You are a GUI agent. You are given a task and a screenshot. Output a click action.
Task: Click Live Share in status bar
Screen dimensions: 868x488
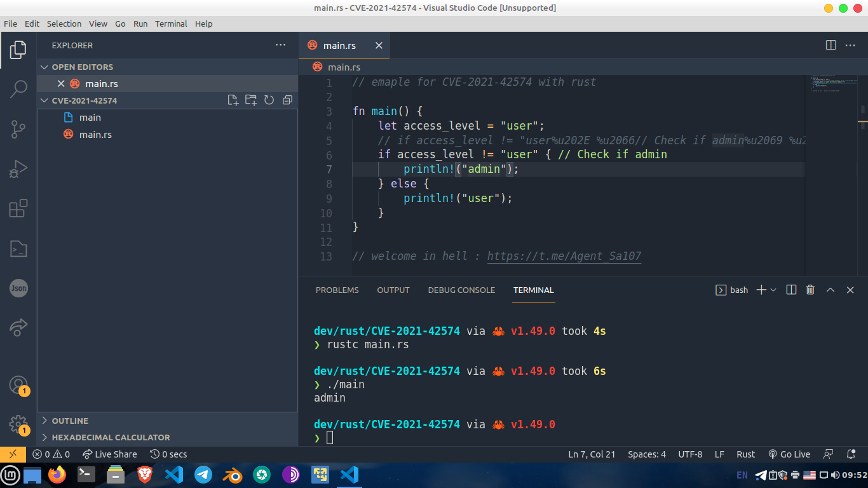pos(109,454)
